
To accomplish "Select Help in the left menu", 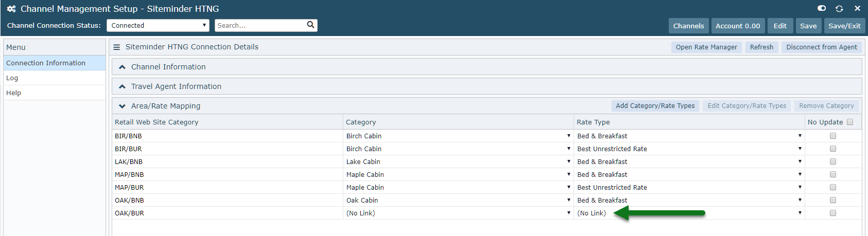I will [x=55, y=93].
